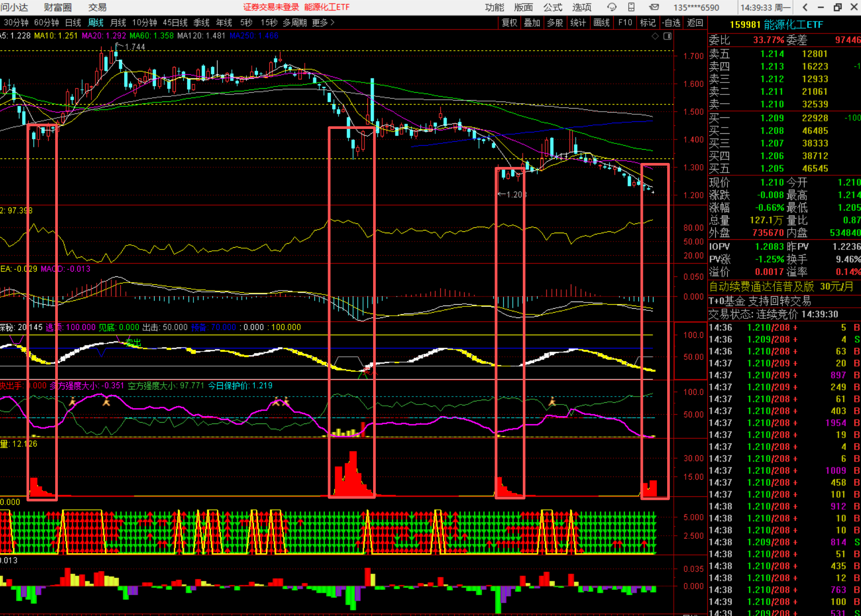
Task: Select the 60分钟 timeframe tab
Action: 46,23
